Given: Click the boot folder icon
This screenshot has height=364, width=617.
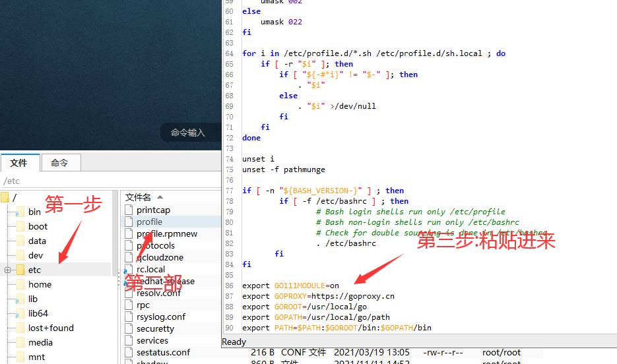Looking at the screenshot, I should pyautogui.click(x=21, y=226).
